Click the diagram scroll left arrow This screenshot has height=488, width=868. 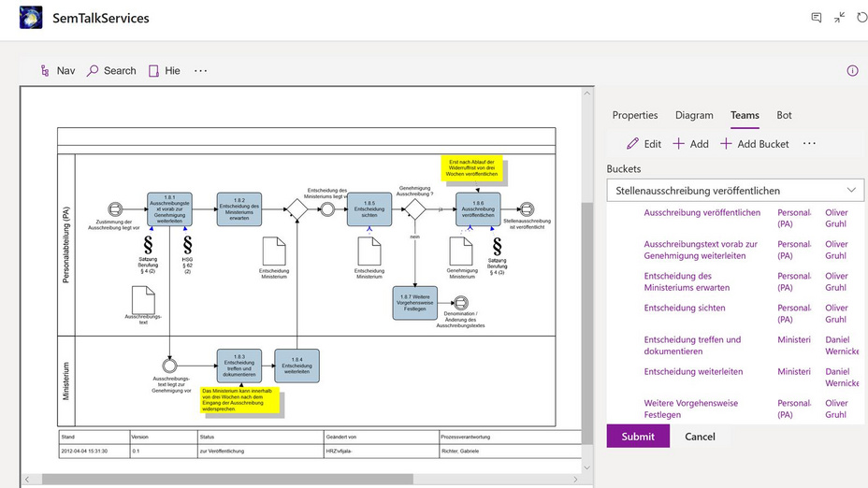(26, 480)
